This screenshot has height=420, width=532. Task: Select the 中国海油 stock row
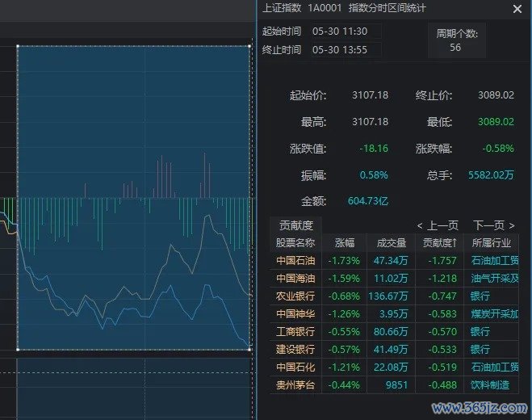pyautogui.click(x=394, y=279)
